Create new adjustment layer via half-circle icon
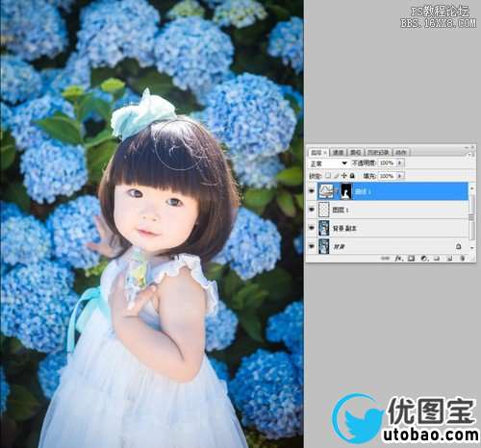 (x=424, y=258)
